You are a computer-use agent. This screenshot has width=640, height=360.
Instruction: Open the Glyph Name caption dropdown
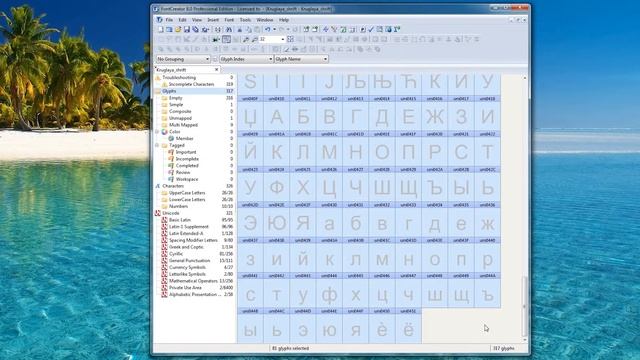(x=301, y=59)
